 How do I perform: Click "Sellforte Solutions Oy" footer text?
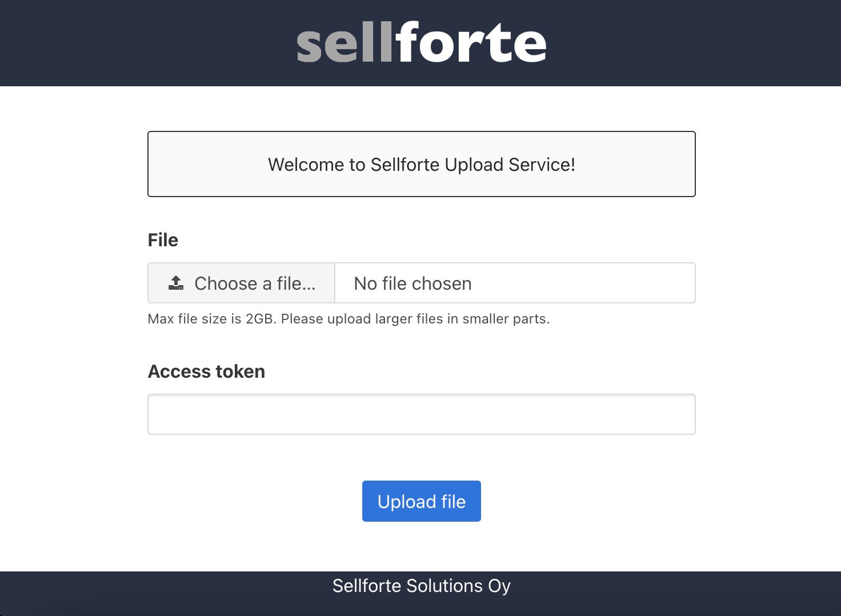422,586
